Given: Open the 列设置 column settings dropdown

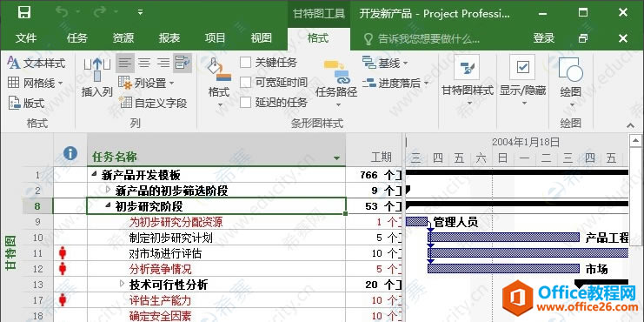Looking at the screenshot, I should (x=146, y=84).
